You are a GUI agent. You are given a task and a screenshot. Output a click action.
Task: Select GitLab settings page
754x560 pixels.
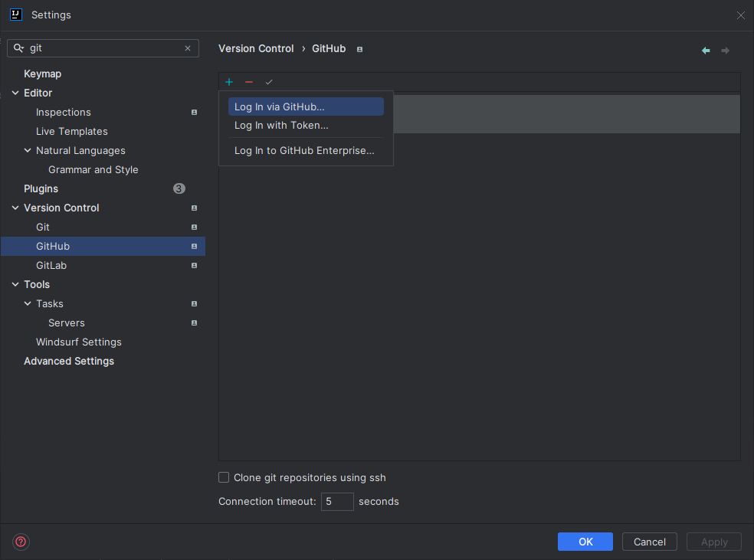pos(51,265)
